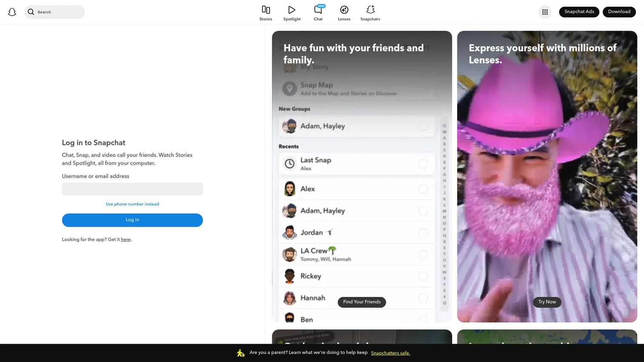The width and height of the screenshot is (644, 362).
Task: Select the circle next to Alex
Action: point(423,189)
